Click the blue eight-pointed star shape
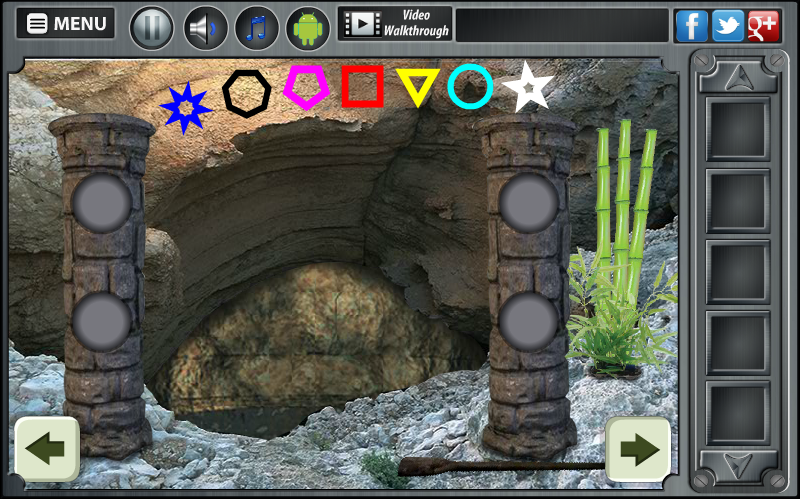800x499 pixels. point(185,108)
